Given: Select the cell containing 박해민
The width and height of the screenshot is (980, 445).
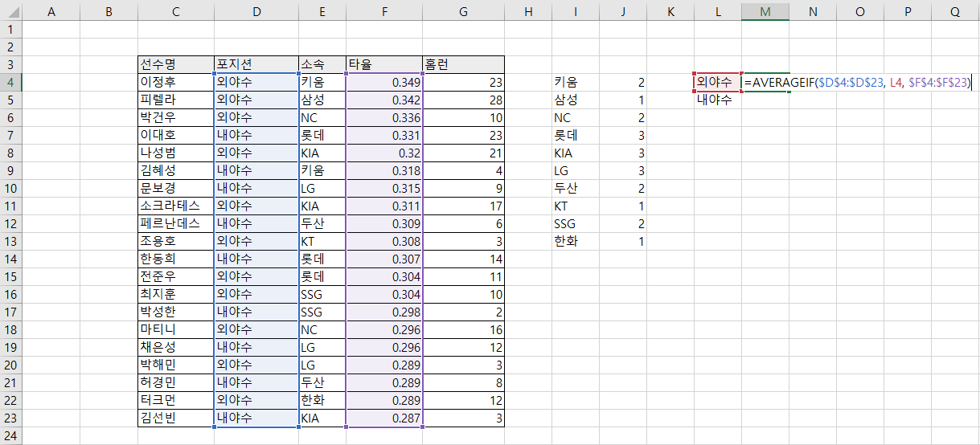Looking at the screenshot, I should pos(175,365).
